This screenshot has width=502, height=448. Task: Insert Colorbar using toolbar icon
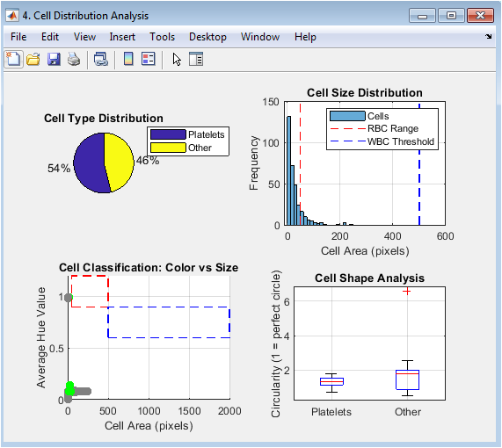click(128, 59)
